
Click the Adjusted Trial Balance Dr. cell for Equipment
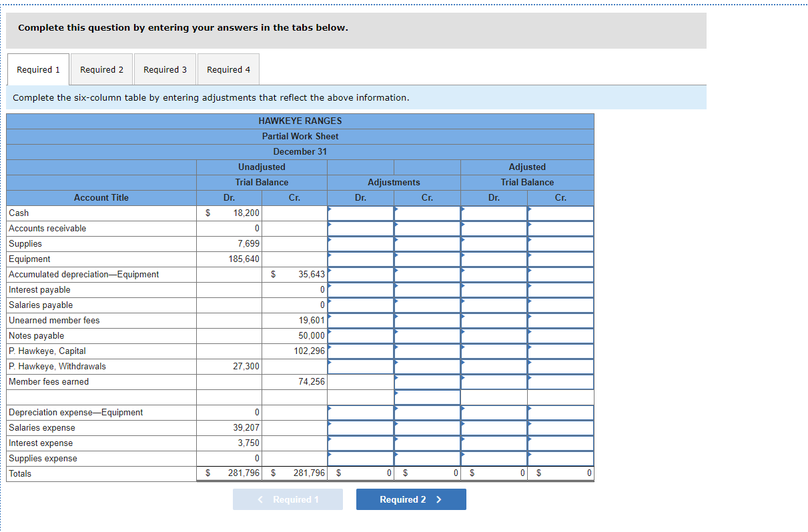(x=494, y=259)
